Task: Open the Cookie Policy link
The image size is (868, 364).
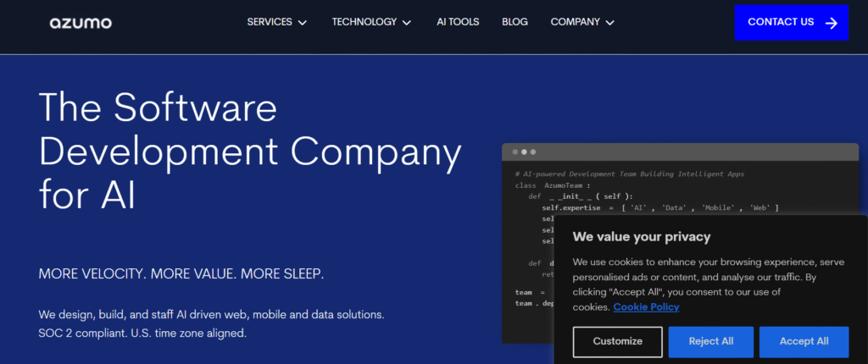Action: coord(646,307)
